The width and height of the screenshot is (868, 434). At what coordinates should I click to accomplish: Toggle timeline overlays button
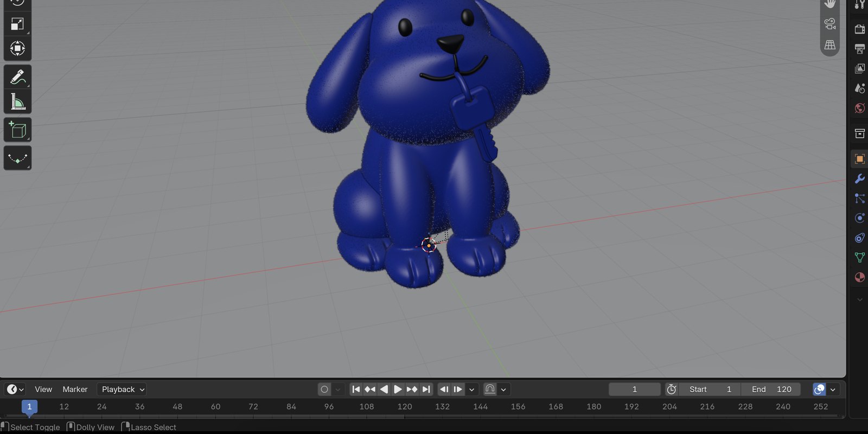[819, 390]
